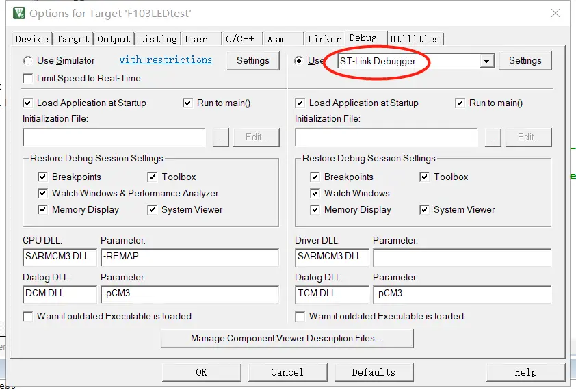Image resolution: width=576 pixels, height=392 pixels.
Task: Open ST-Link Debugger Settings button
Action: [x=525, y=61]
